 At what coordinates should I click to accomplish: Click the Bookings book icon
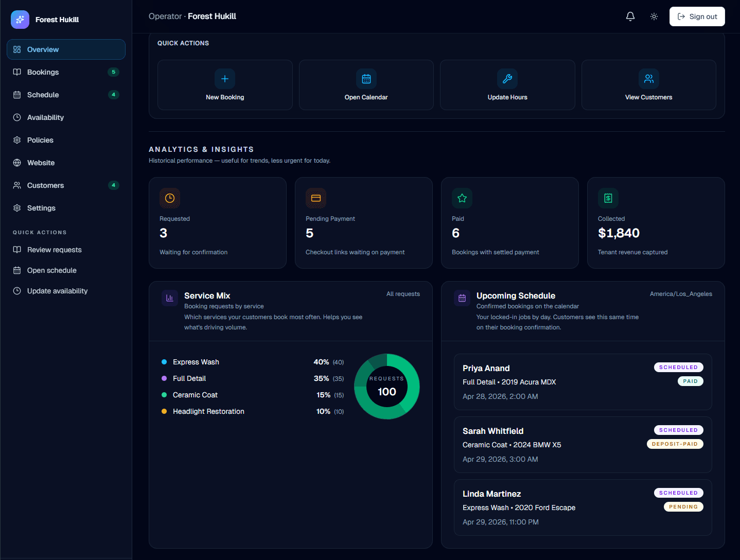pos(17,72)
